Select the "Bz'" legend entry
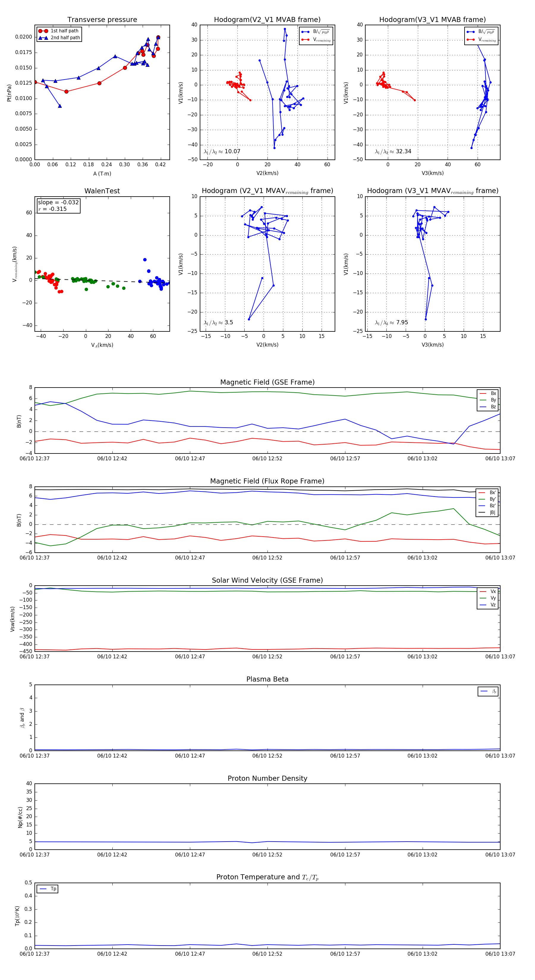Screen dimensions: 535x980 [487, 506]
